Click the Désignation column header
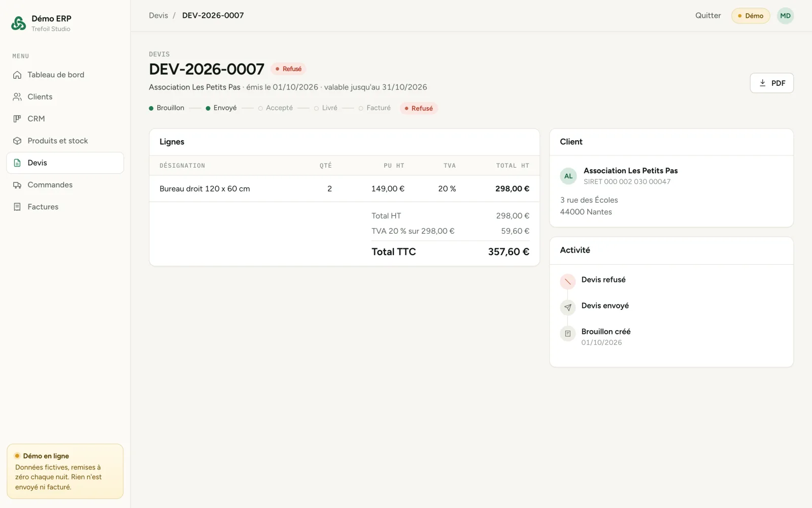The width and height of the screenshot is (812, 508). coord(182,166)
